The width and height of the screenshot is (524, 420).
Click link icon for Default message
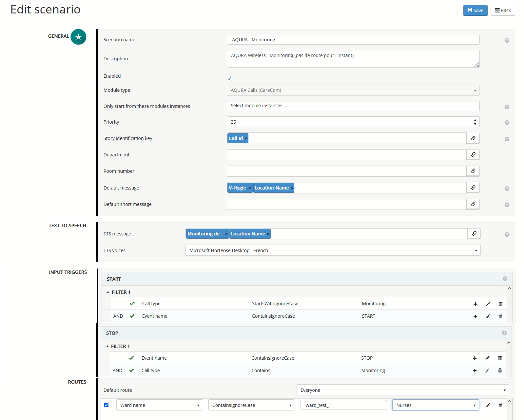click(x=473, y=188)
